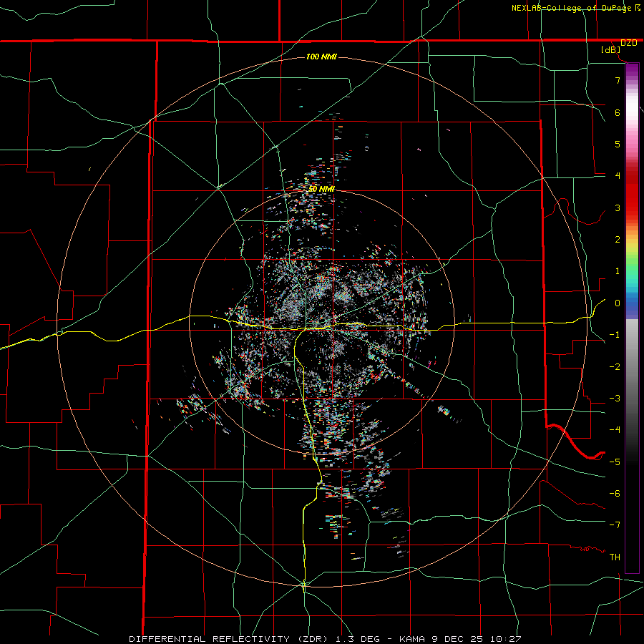Click the 3 value on the dB scale
The image size is (644, 644).
pyautogui.click(x=618, y=208)
